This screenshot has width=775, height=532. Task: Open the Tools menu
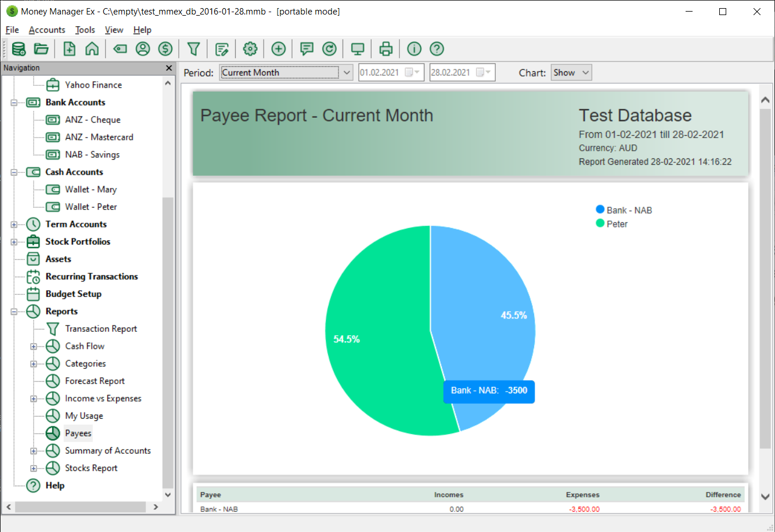85,30
